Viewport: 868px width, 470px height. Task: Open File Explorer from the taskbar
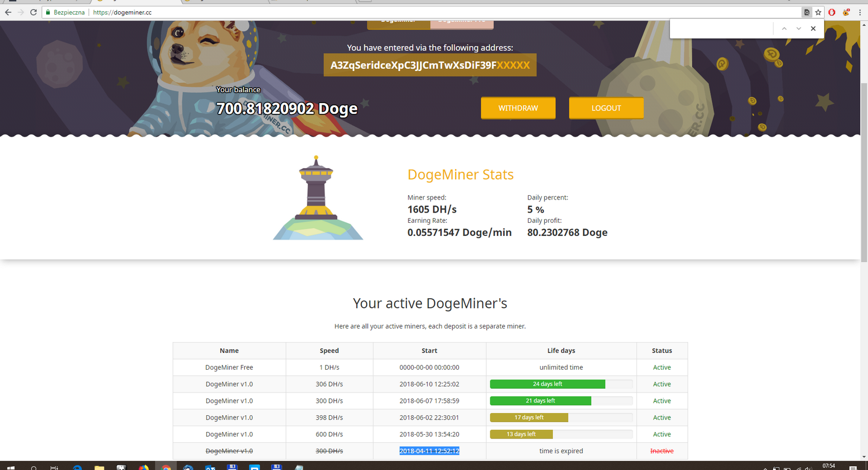[x=99, y=467]
